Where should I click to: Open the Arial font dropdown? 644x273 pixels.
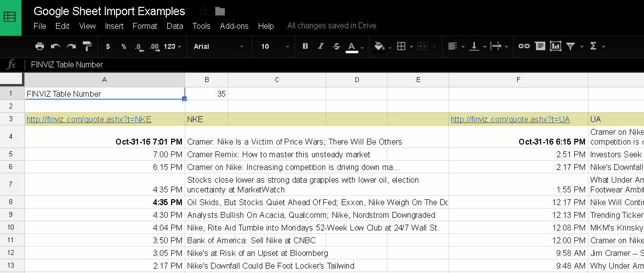pos(218,46)
